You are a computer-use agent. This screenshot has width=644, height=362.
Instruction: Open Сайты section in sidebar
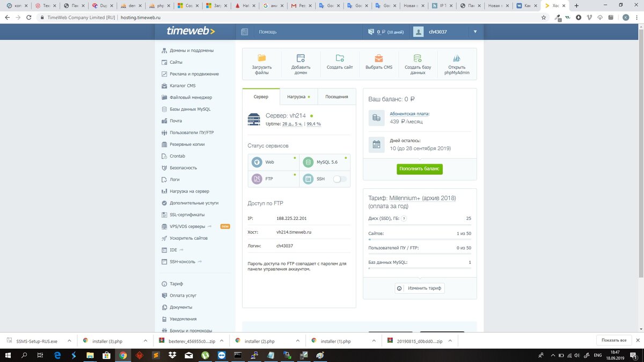176,62
